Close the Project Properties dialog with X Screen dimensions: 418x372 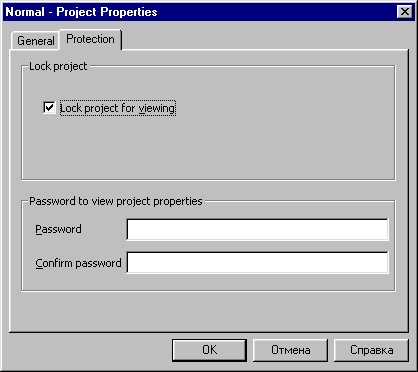coord(405,12)
